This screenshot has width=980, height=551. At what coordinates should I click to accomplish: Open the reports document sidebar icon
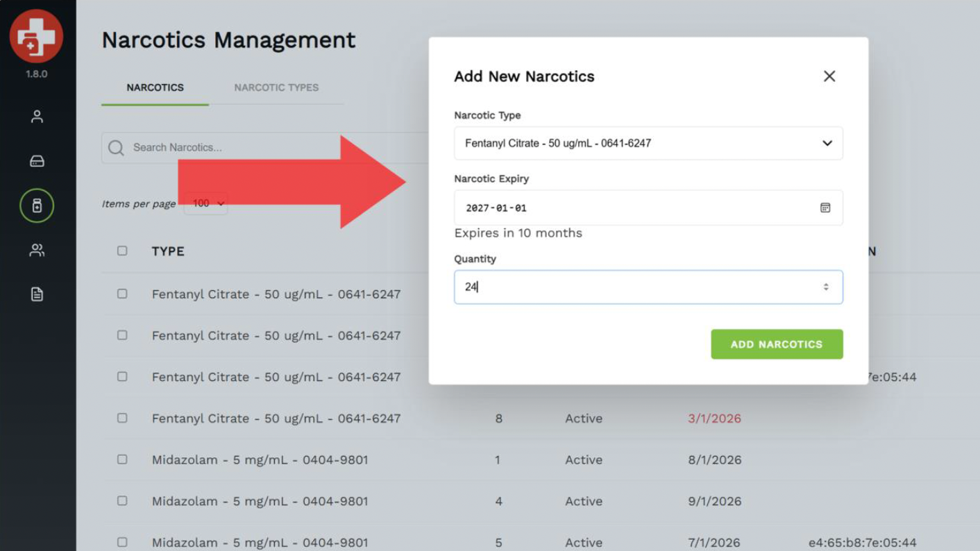(x=37, y=294)
